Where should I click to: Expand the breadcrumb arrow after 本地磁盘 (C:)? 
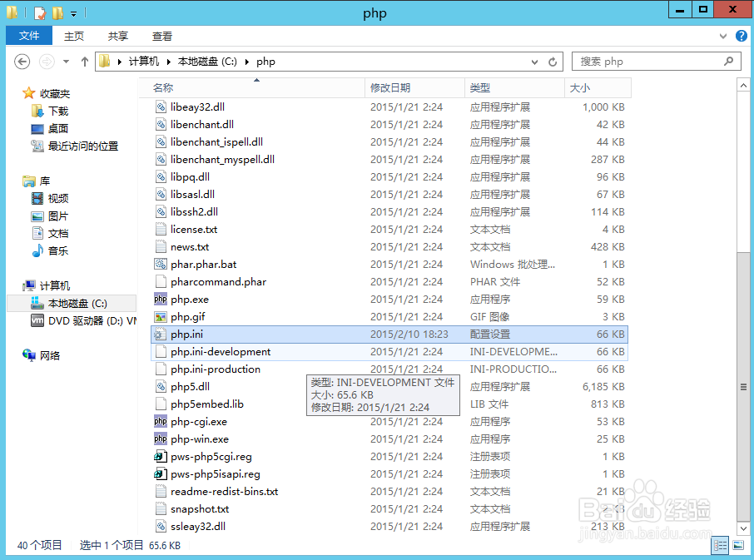247,62
